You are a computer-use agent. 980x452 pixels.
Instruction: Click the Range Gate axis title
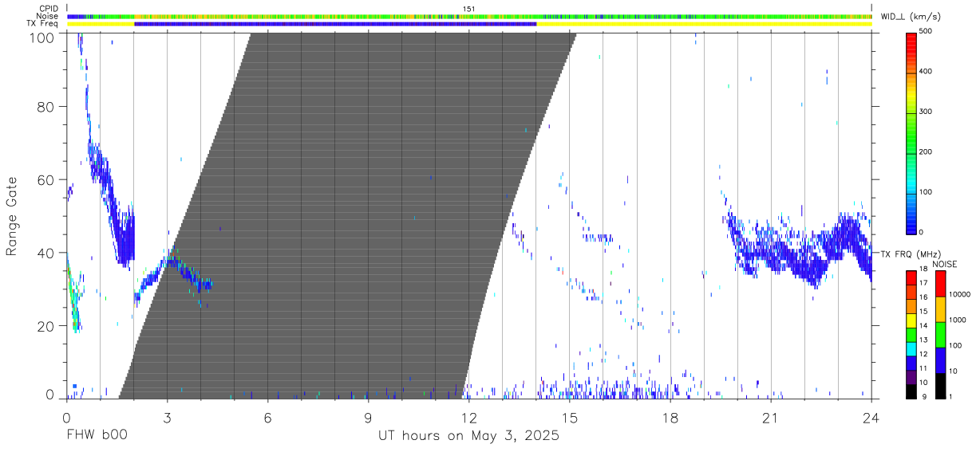(x=12, y=216)
